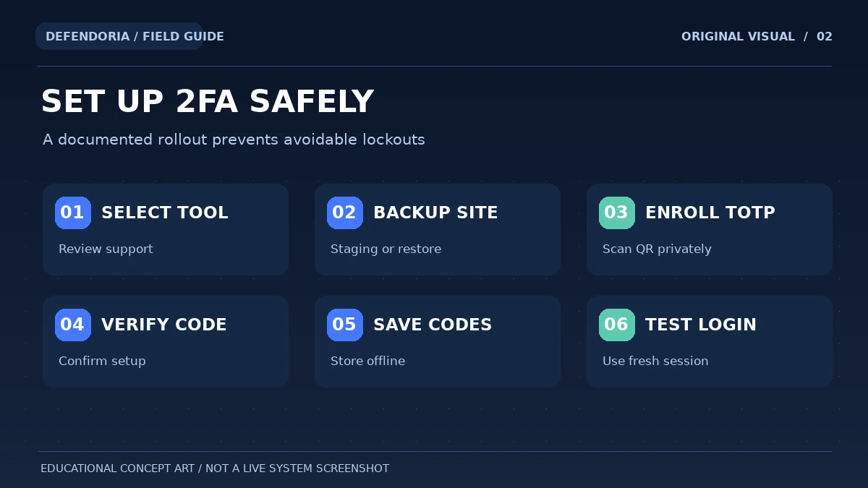868x488 pixels.
Task: Click the SET UP 2FA SAFELY title
Action: (208, 101)
